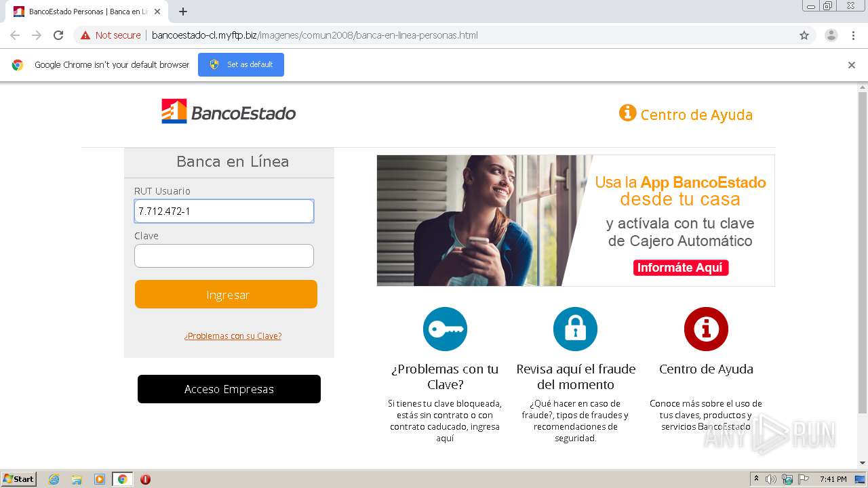Show hidden tray icons arrow
The height and width of the screenshot is (488, 868).
click(756, 479)
